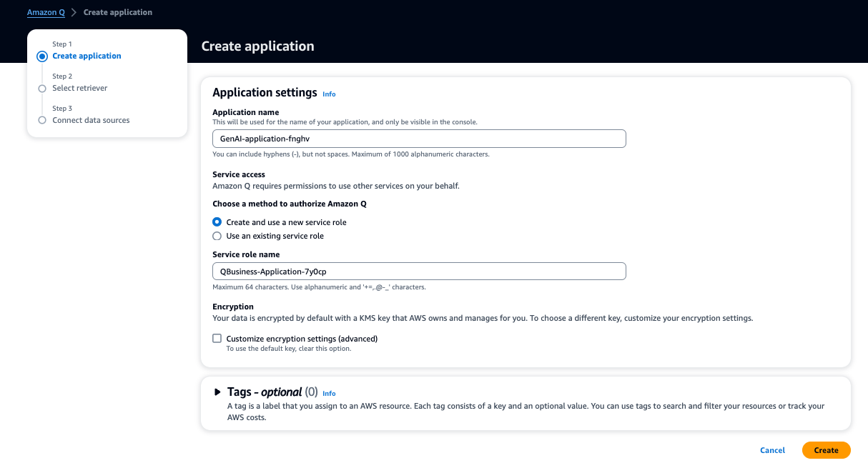
Task: Select 'Use an existing service role'
Action: [x=217, y=235]
